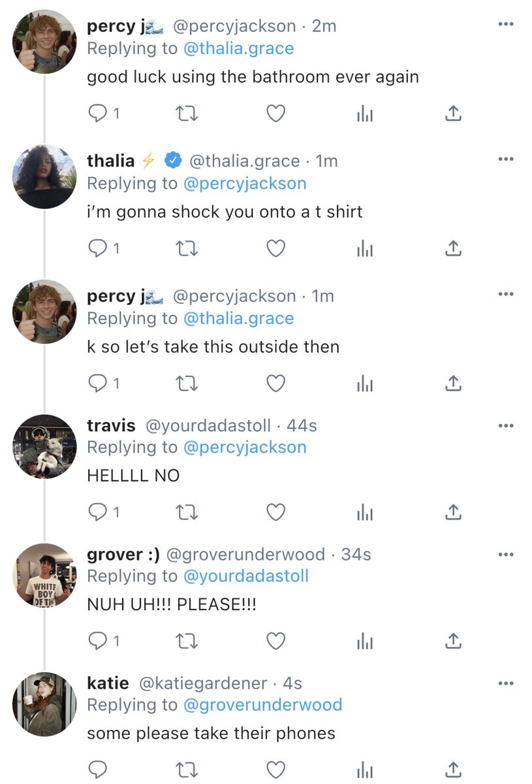Open the @yourdadastoll mention link
Image resolution: width=532 pixels, height=784 pixels.
[245, 576]
